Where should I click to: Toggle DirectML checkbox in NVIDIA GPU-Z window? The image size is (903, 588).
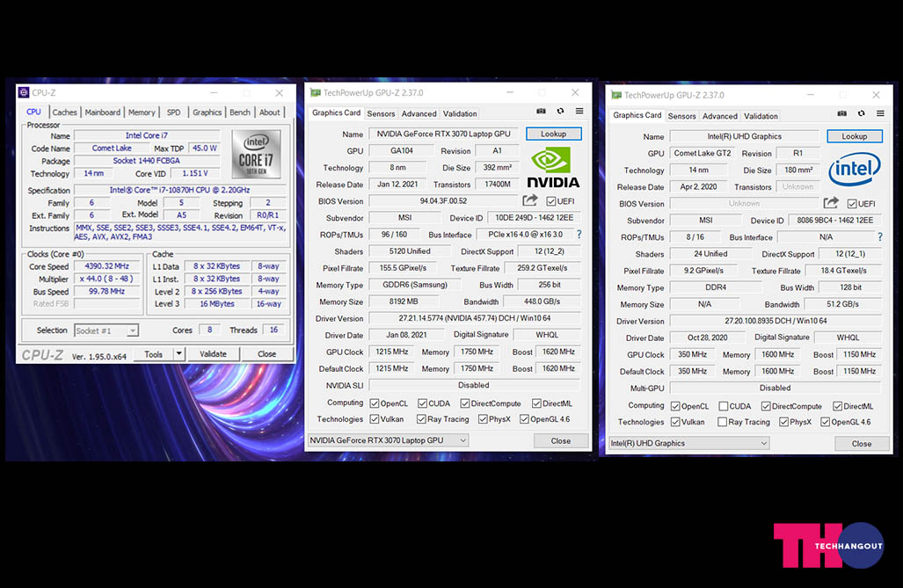coord(536,403)
